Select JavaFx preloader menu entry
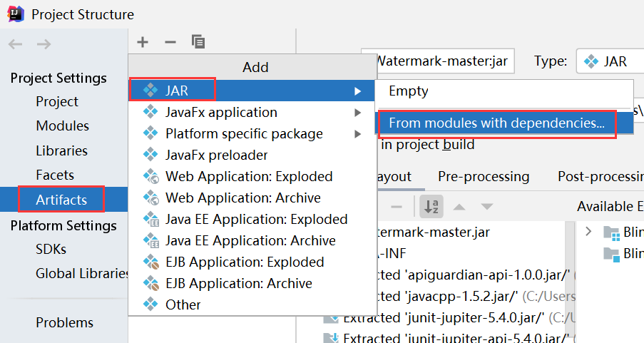The height and width of the screenshot is (343, 644). click(252, 155)
